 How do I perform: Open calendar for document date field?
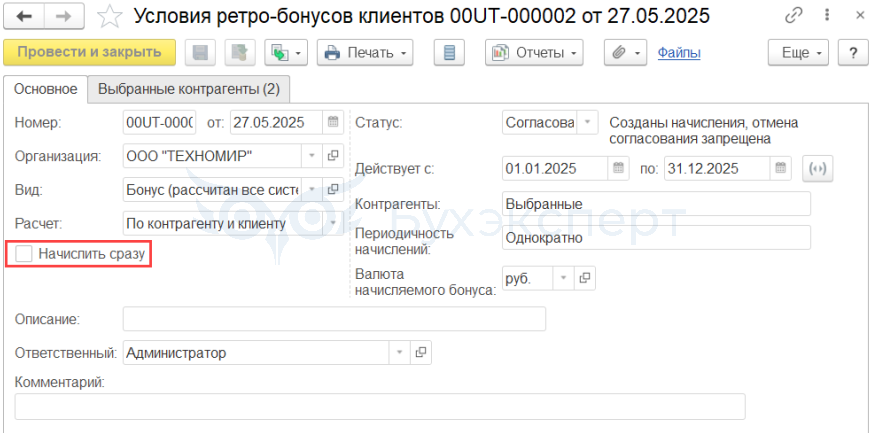pyautogui.click(x=333, y=123)
